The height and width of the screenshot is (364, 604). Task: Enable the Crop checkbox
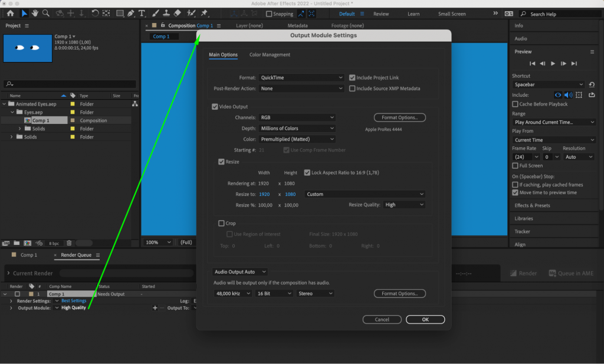click(222, 223)
